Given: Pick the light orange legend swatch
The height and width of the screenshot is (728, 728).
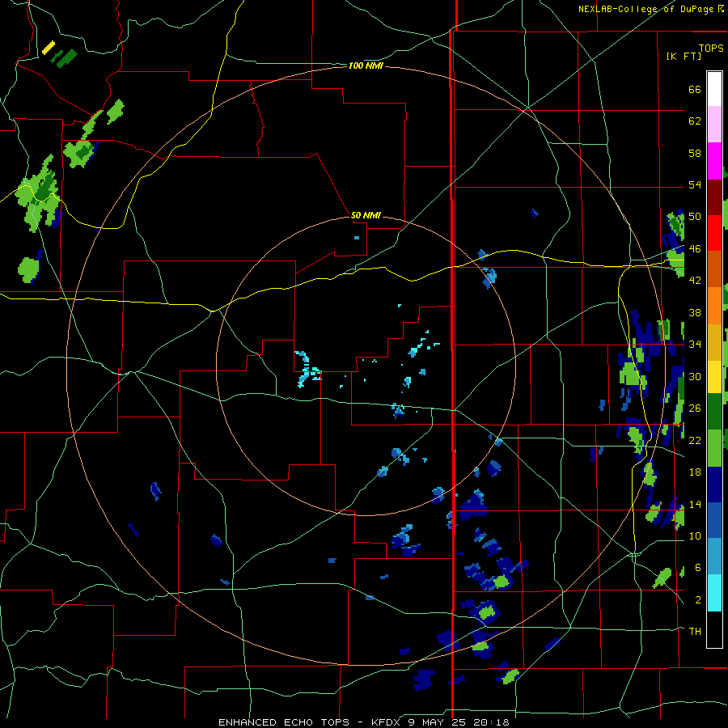Looking at the screenshot, I should pyautogui.click(x=714, y=306).
